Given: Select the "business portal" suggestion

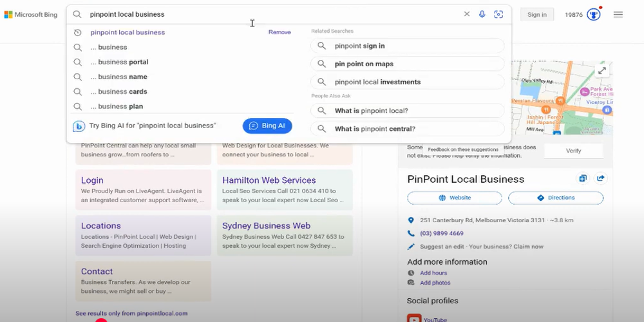Looking at the screenshot, I should coord(119,62).
